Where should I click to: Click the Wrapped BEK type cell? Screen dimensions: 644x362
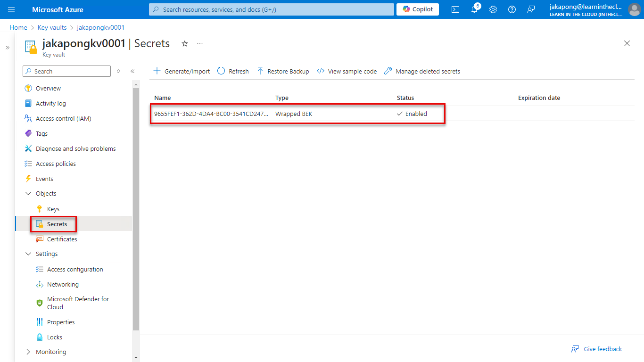[x=294, y=114]
